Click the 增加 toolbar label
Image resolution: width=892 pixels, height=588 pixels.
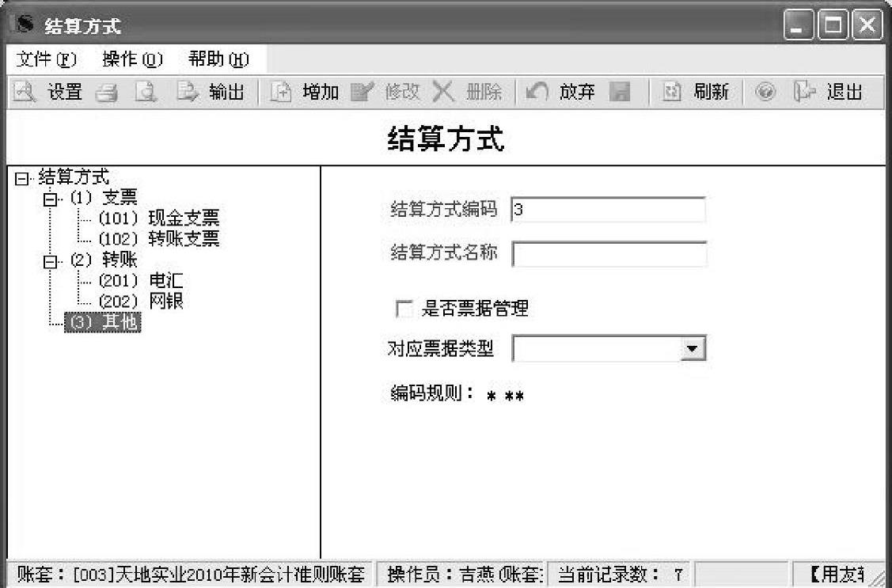point(321,92)
